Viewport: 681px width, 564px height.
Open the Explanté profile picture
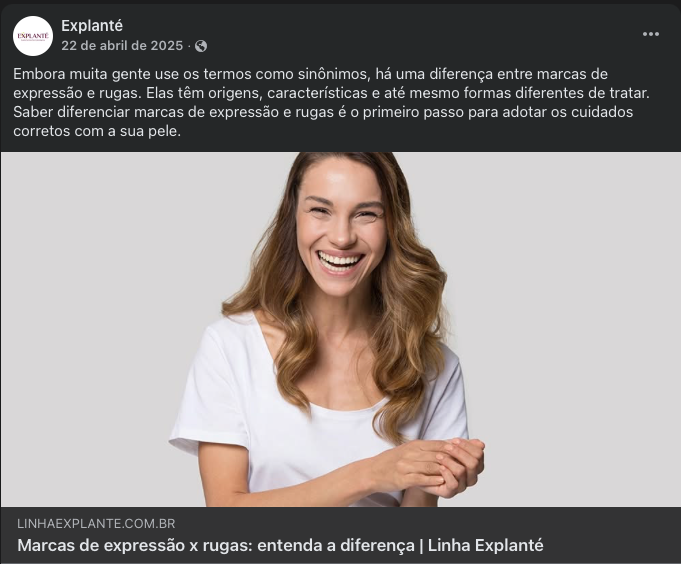pyautogui.click(x=33, y=36)
